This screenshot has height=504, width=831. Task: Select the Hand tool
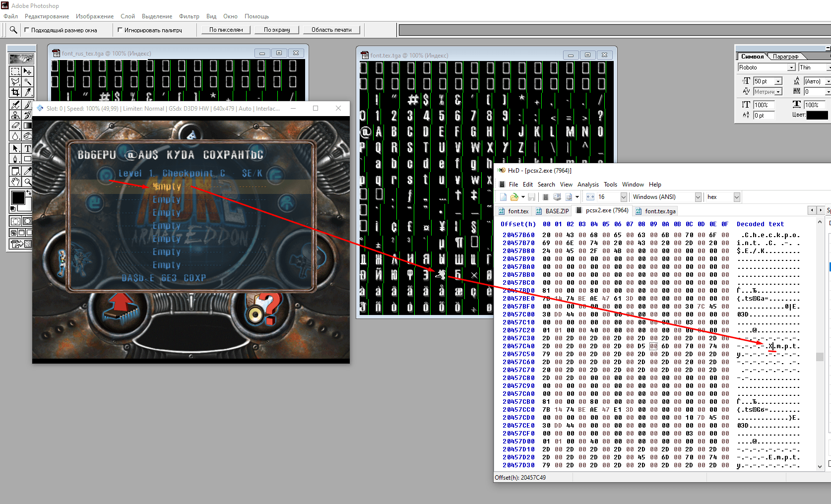[x=15, y=182]
